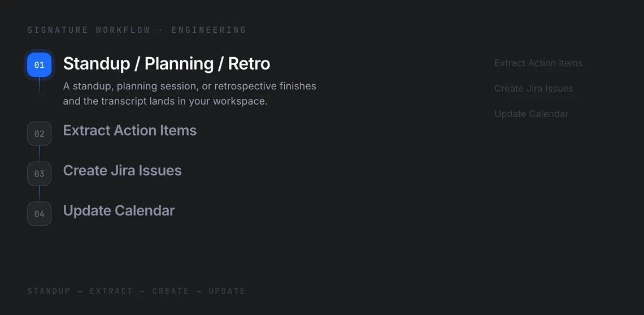Click the arrow between CREATE and UPDATE

coord(199,291)
